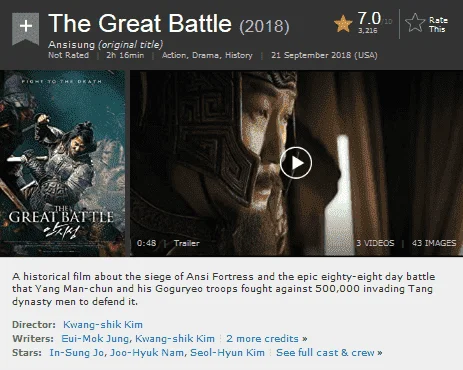Click the Rate This star outline
The height and width of the screenshot is (370, 463).
click(415, 23)
